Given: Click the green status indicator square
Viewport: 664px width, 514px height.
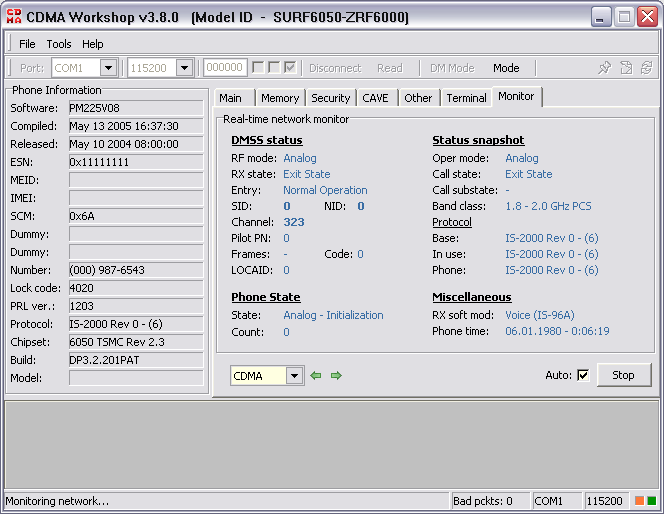Looking at the screenshot, I should tap(652, 501).
